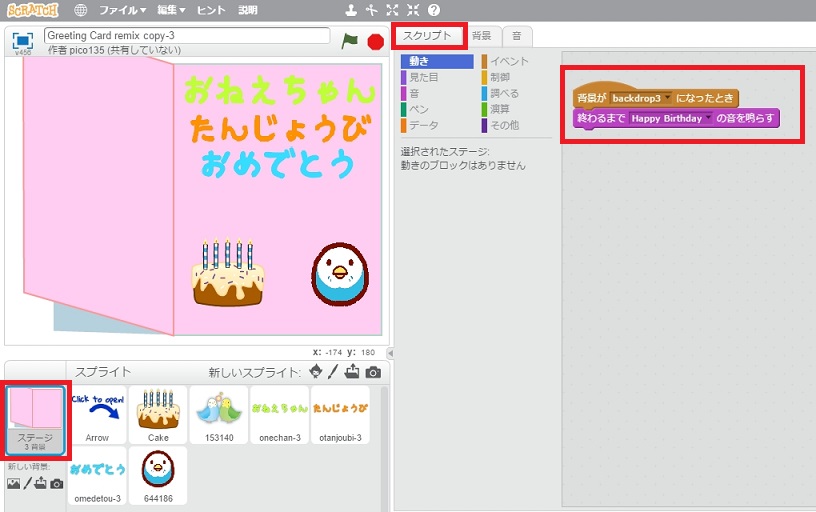The image size is (816, 512).
Task: Click the block help question-mark icon
Action: point(434,10)
